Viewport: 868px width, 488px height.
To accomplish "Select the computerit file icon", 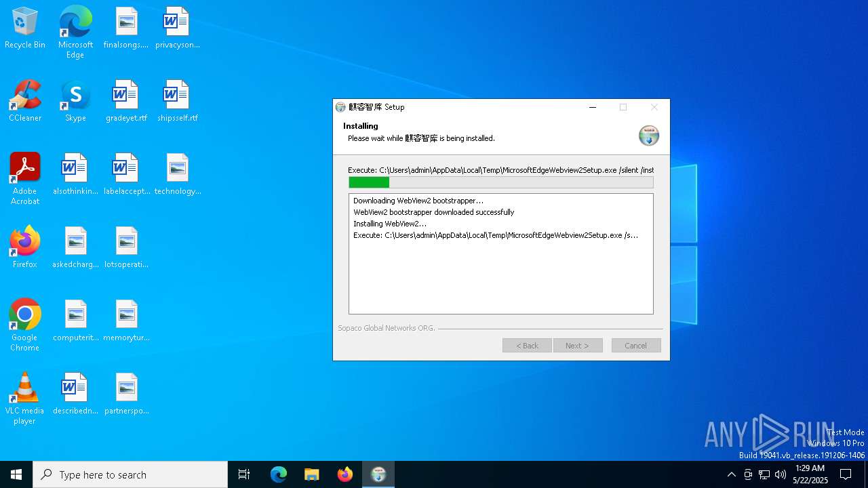I will tap(75, 321).
